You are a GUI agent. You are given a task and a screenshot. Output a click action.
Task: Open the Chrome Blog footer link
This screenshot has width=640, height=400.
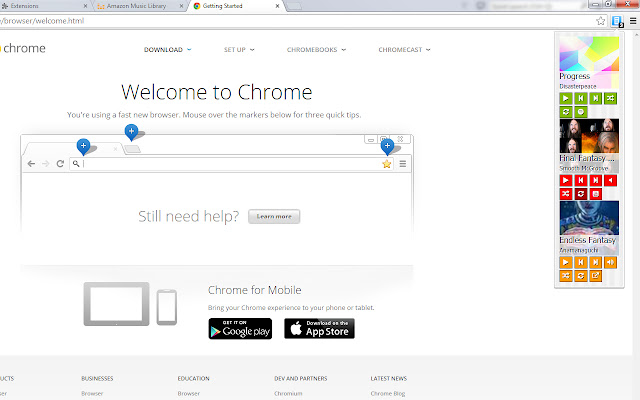click(x=388, y=393)
